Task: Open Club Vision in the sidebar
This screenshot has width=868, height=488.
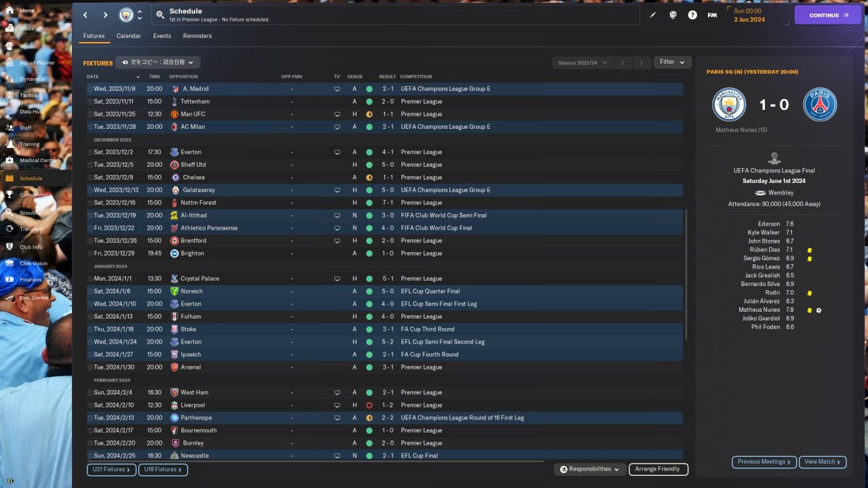Action: (33, 264)
